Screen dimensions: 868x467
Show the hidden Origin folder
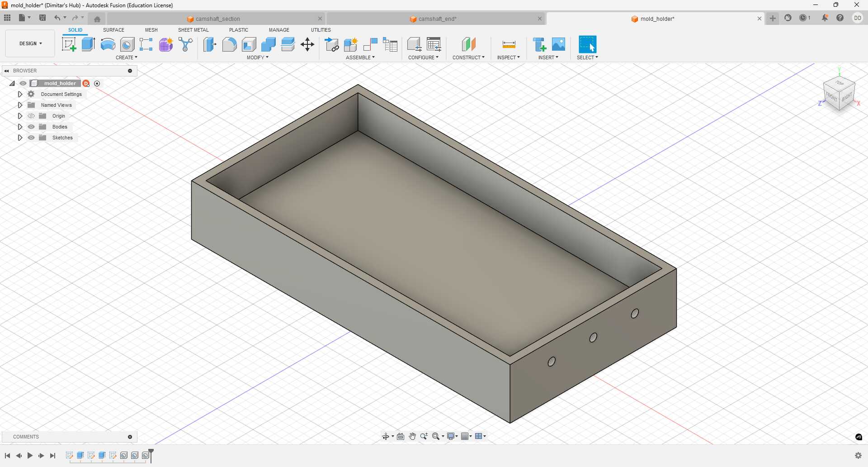point(31,116)
